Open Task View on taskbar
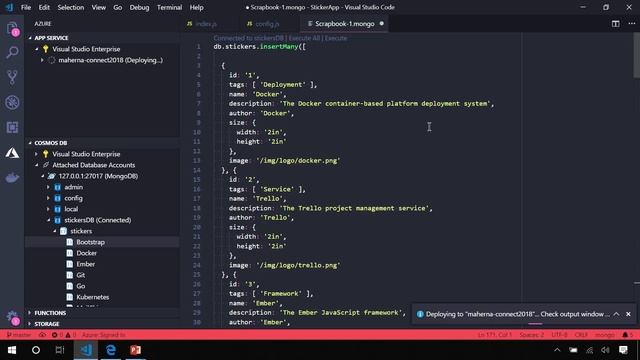Image resolution: width=640 pixels, height=360 pixels. coord(60,350)
